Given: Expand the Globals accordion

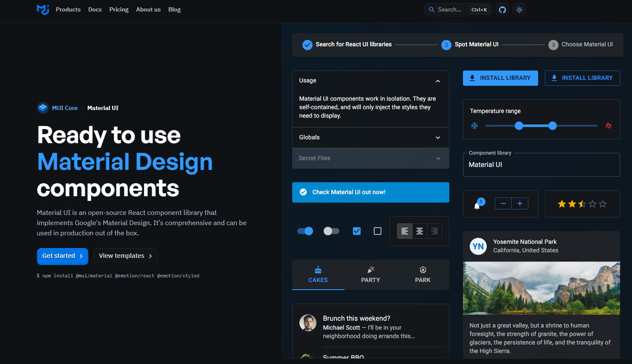Looking at the screenshot, I should (x=371, y=138).
